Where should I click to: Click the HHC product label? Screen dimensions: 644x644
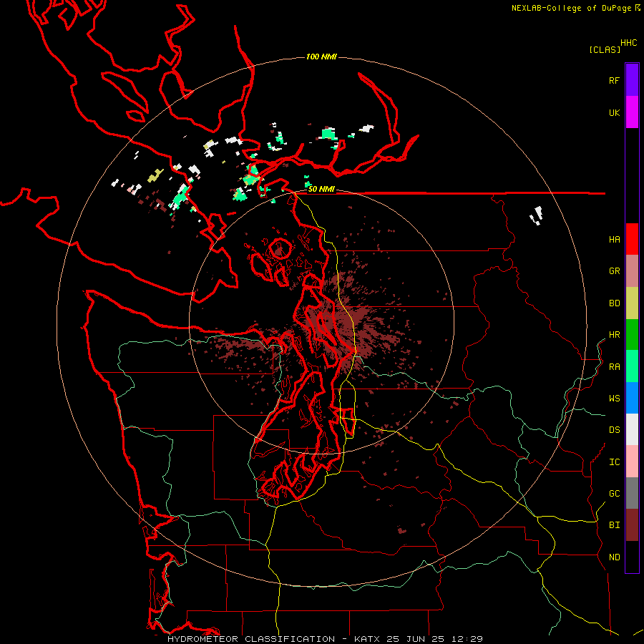[x=628, y=43]
